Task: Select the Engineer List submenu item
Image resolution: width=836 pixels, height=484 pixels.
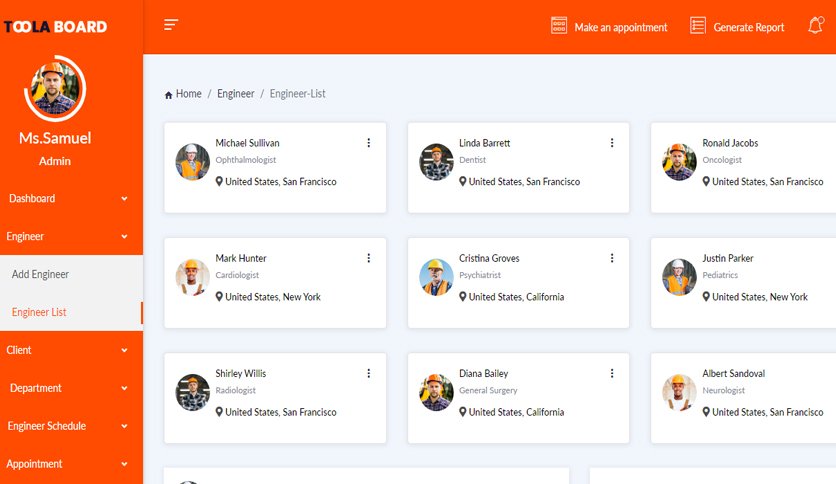Action: [x=71, y=312]
